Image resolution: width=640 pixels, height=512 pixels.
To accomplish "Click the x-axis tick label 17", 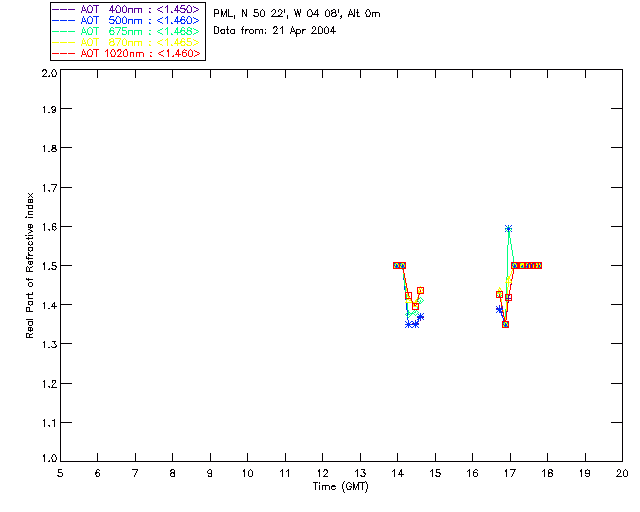I will click(x=510, y=474).
